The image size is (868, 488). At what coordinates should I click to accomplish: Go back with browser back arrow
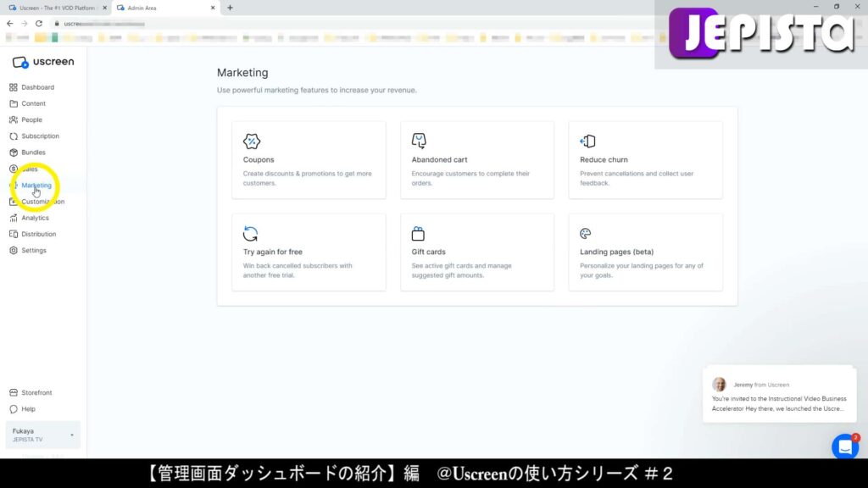pyautogui.click(x=9, y=23)
